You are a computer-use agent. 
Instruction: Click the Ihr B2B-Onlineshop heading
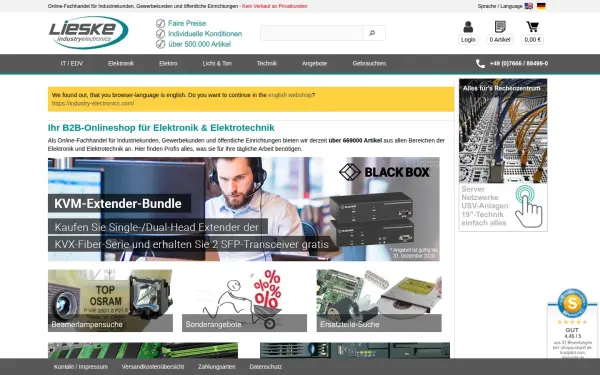click(x=161, y=128)
